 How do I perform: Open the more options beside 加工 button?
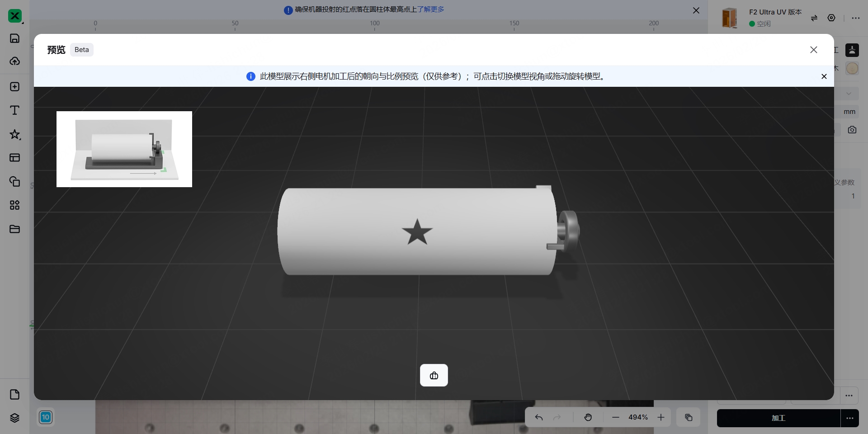[849, 418]
